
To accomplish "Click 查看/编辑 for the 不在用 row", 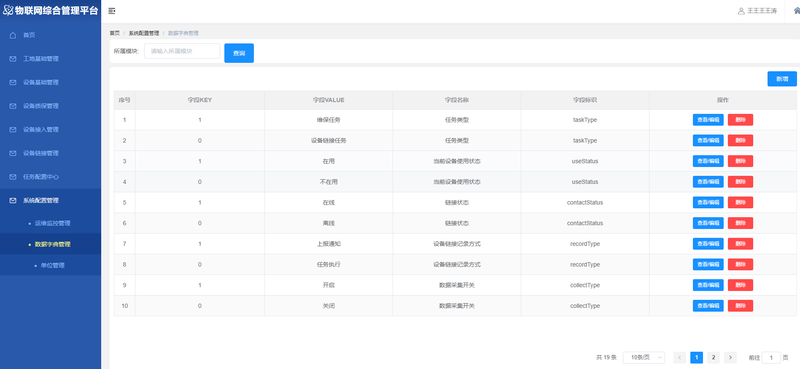I will click(x=708, y=182).
